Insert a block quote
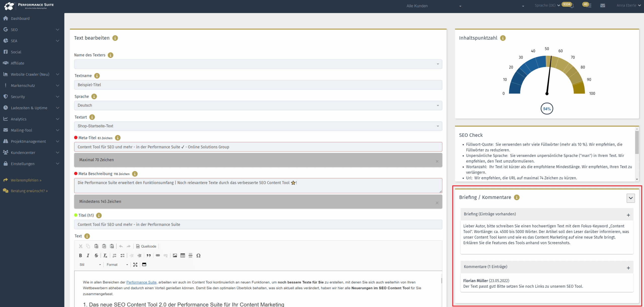 coord(149,255)
